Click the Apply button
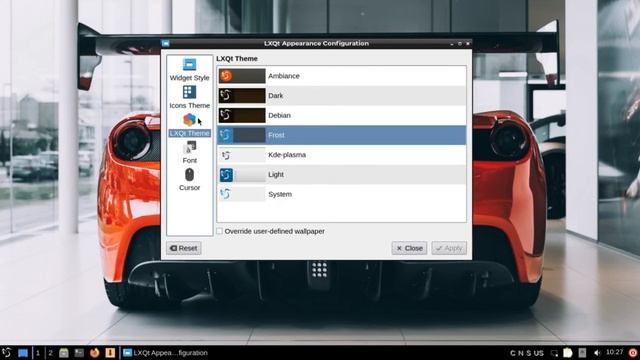This screenshot has width=640, height=360. click(449, 248)
